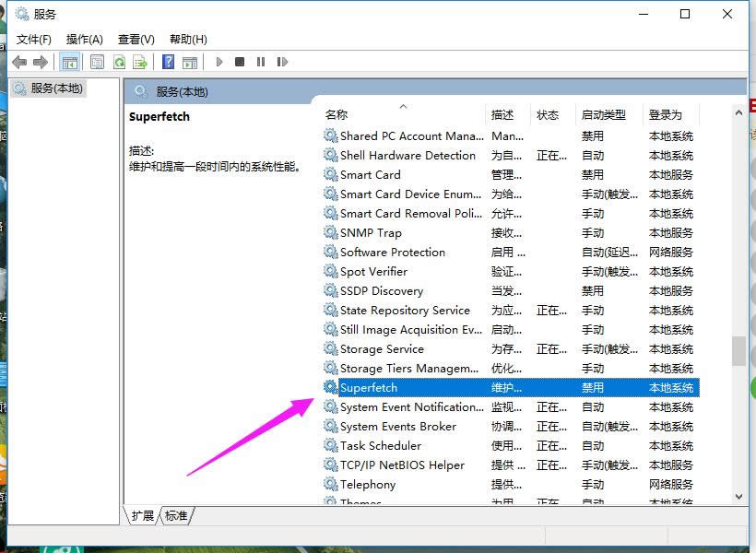Navigate back with the left arrow icon
The image size is (756, 553).
(18, 61)
